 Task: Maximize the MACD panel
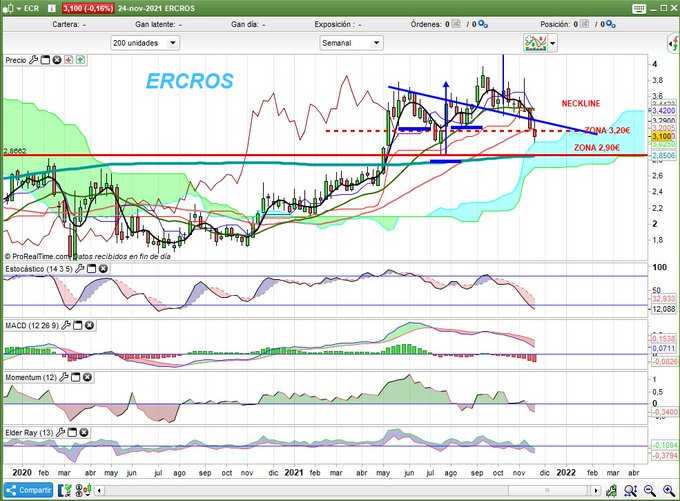click(78, 325)
